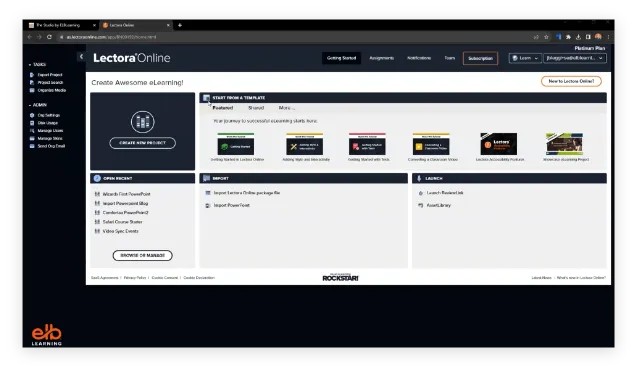The height and width of the screenshot is (373, 637).
Task: Click the Organize Media icon
Action: tap(32, 90)
